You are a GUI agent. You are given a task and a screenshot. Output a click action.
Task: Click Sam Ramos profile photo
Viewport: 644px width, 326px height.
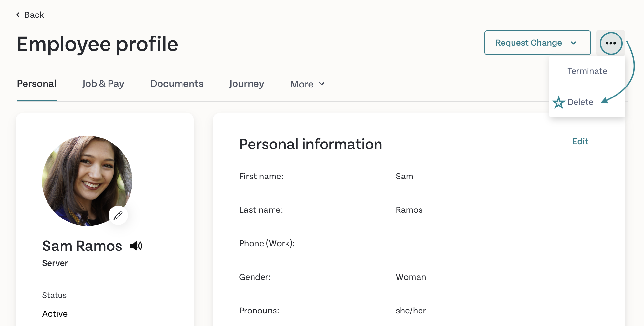(x=87, y=181)
